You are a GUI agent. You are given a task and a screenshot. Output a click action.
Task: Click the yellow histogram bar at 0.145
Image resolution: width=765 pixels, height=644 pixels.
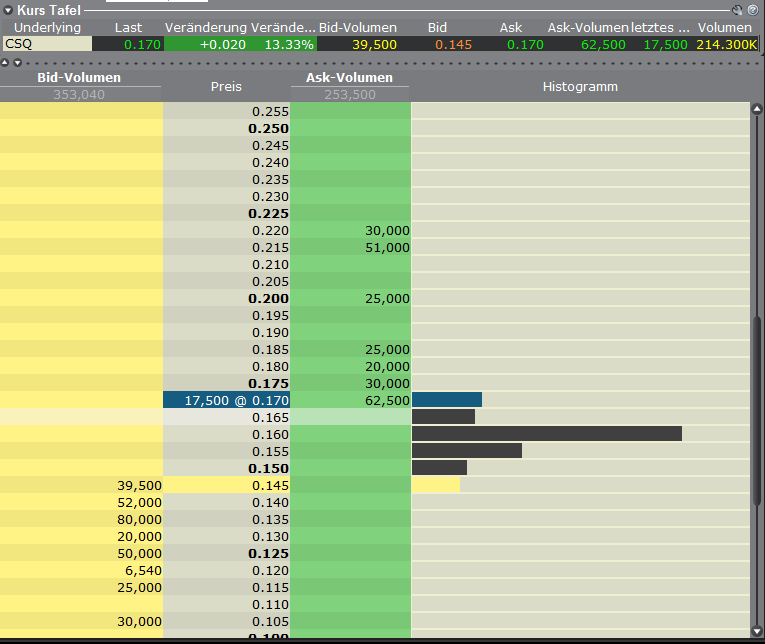click(x=435, y=485)
